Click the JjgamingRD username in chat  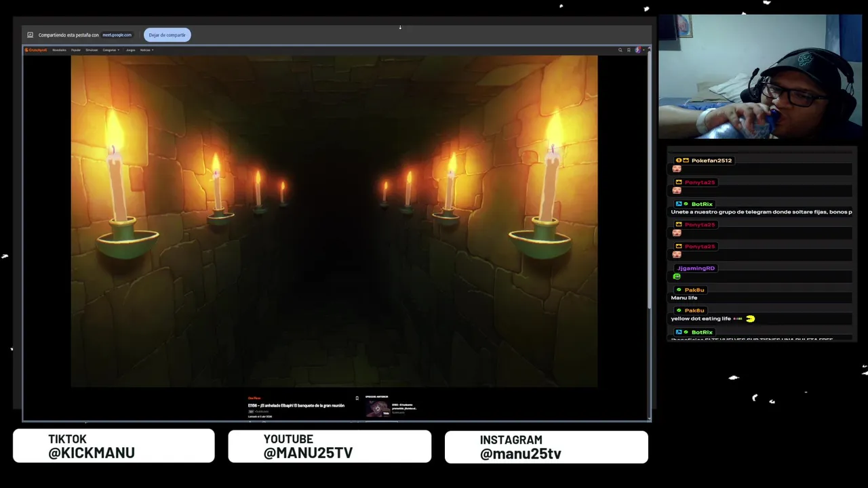[696, 268]
